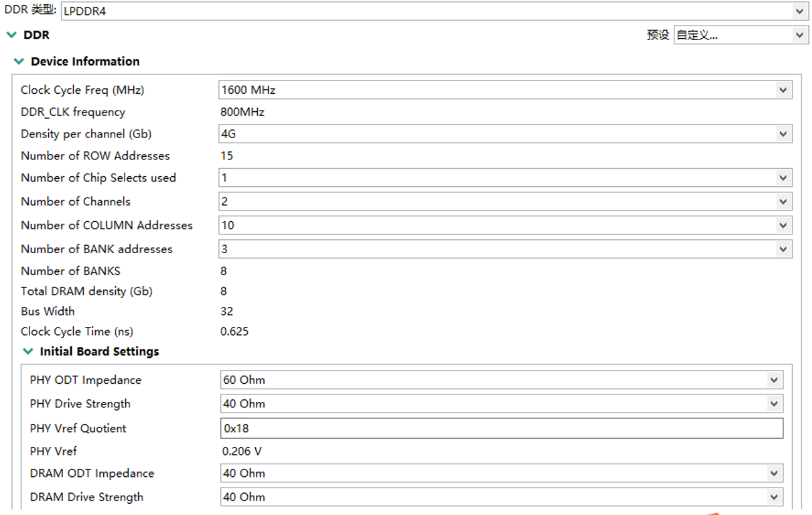Collapse the Device Information section
Viewport: 812px width, 515px height.
click(x=19, y=61)
